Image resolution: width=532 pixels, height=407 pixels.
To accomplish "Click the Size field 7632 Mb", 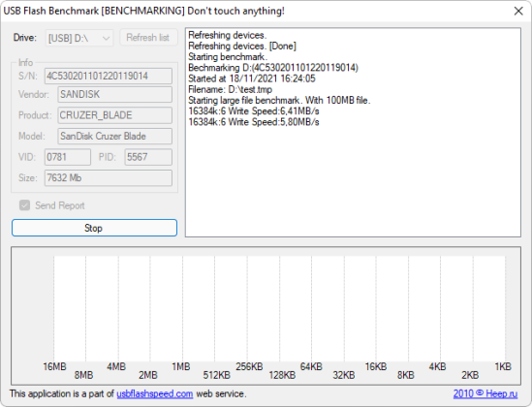I will click(109, 178).
